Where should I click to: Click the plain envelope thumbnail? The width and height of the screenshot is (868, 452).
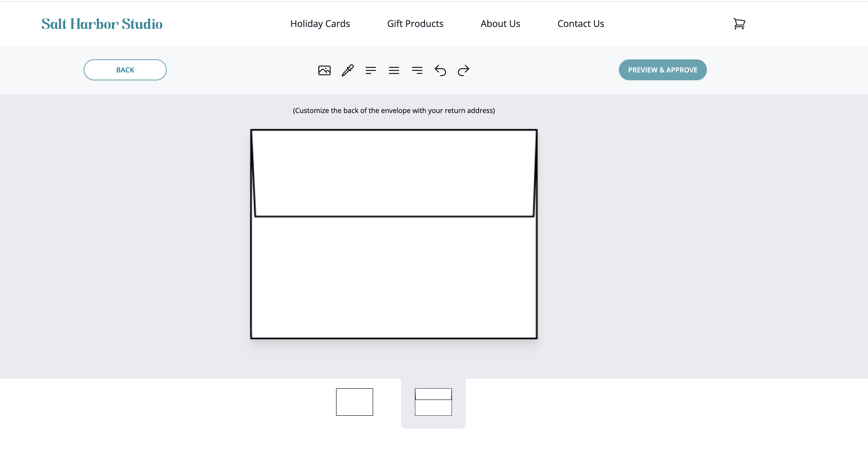tap(354, 402)
